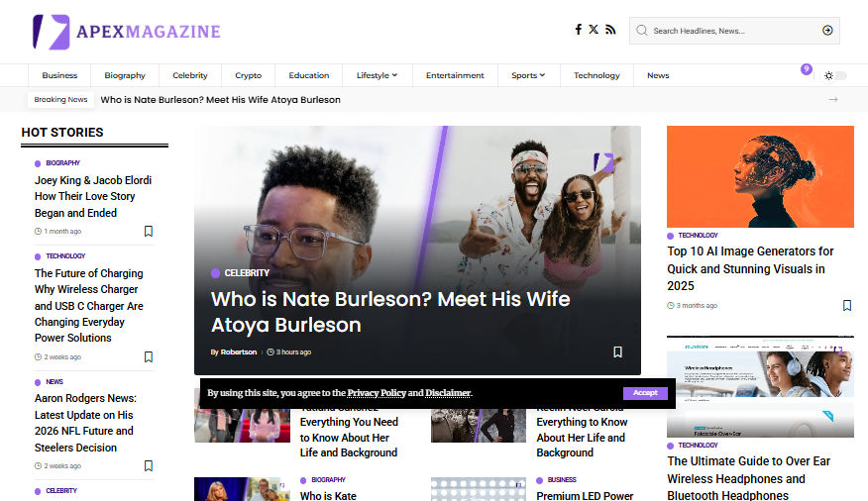Bookmark the Aaron Rodgers News story
868x501 pixels.
(149, 466)
